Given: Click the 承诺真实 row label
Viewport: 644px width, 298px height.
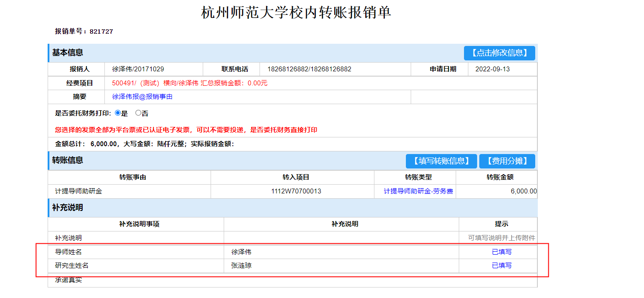Looking at the screenshot, I should [69, 280].
